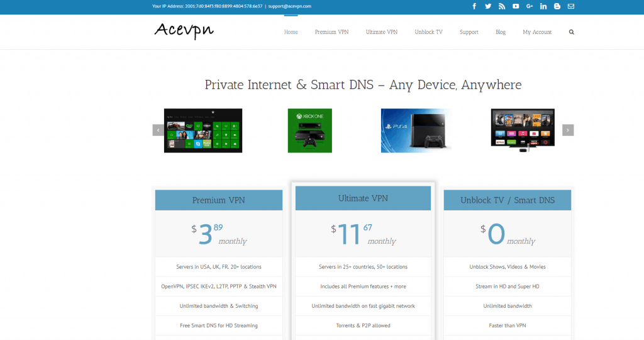Open the Facebook social icon
The height and width of the screenshot is (340, 644).
click(474, 6)
